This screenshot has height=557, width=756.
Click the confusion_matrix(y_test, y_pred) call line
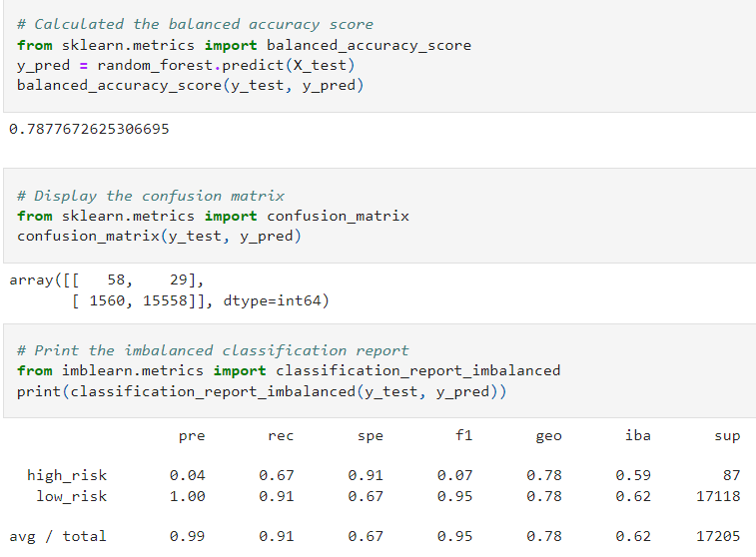point(159,237)
